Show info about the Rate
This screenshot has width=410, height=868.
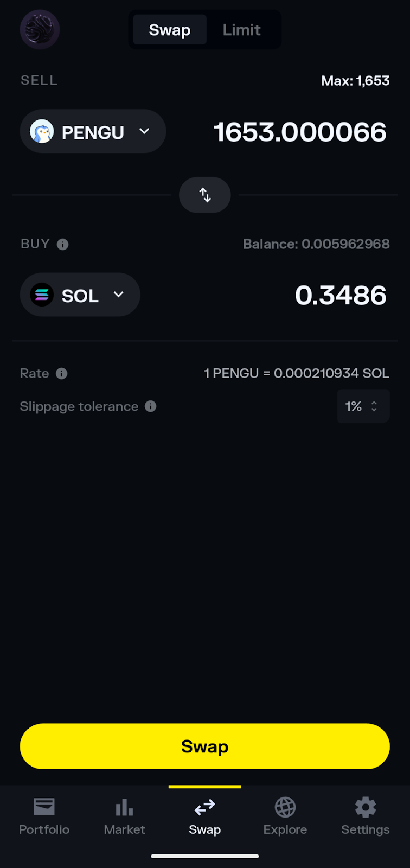(62, 374)
